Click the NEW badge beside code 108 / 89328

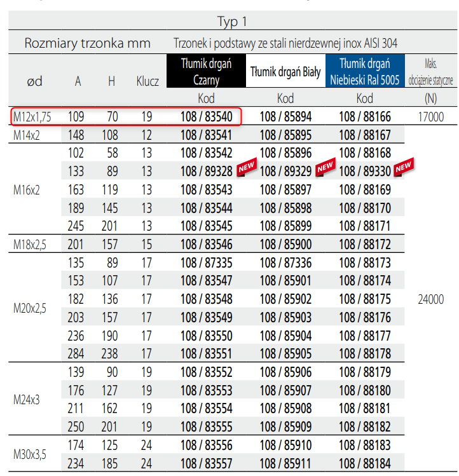(245, 168)
